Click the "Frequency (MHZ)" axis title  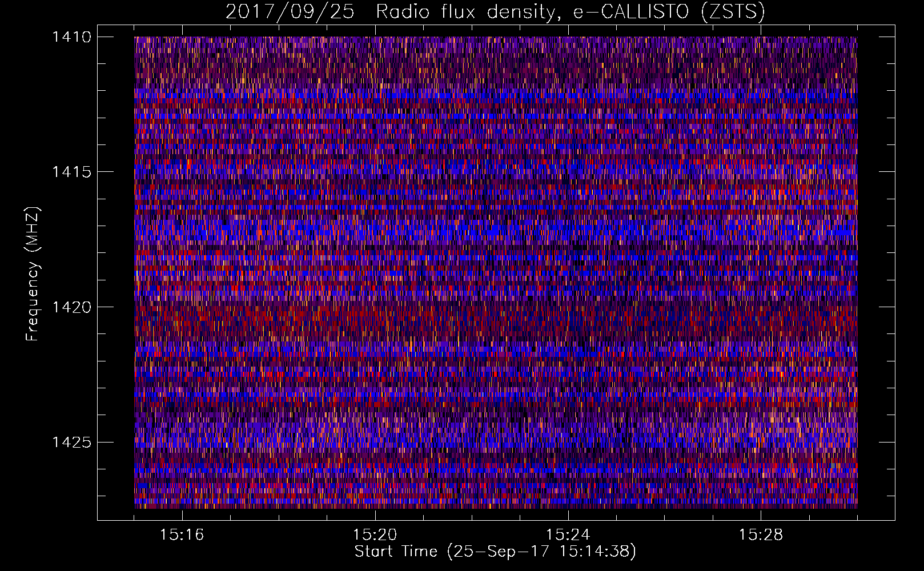(33, 274)
